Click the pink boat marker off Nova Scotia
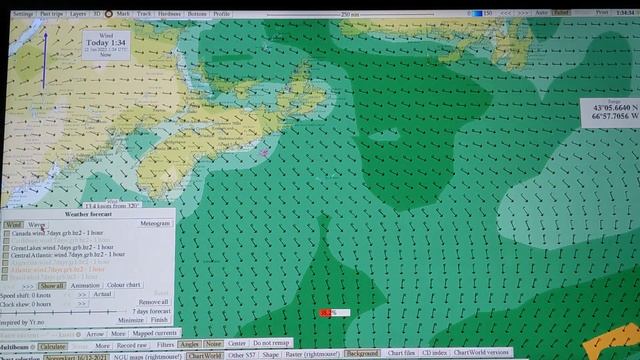This screenshot has height=360, width=640. coord(264,153)
